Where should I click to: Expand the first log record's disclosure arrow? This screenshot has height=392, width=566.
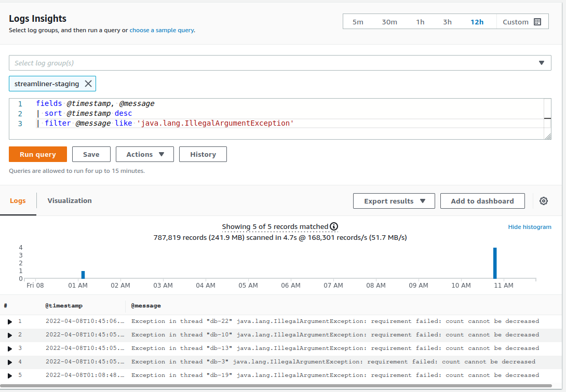[x=9, y=321]
